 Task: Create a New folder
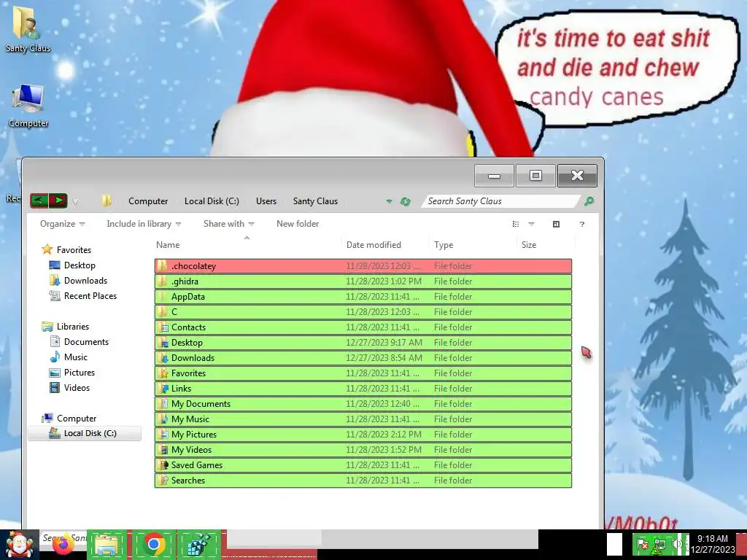[298, 224]
